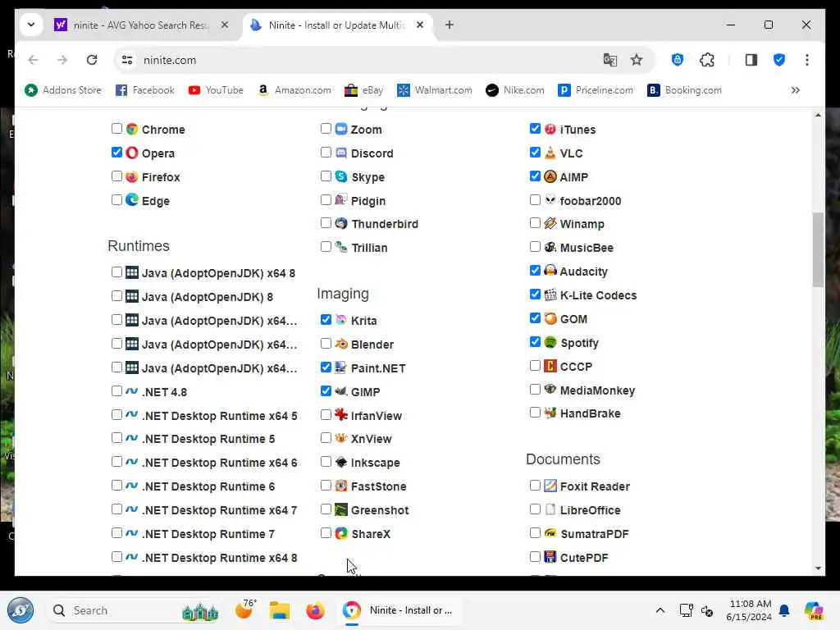Click the taskbar Search box
The height and width of the screenshot is (630, 840).
click(x=134, y=610)
